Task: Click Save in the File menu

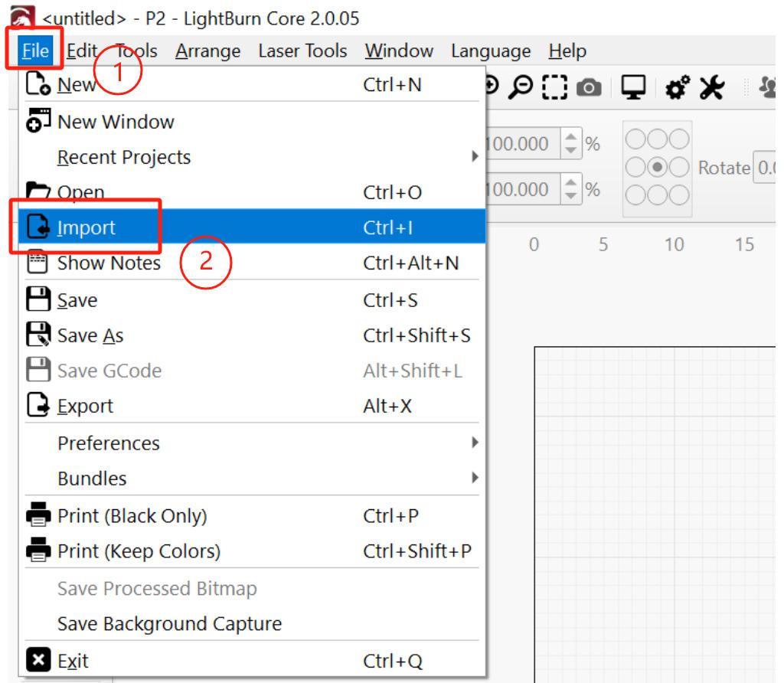Action: click(x=252, y=300)
